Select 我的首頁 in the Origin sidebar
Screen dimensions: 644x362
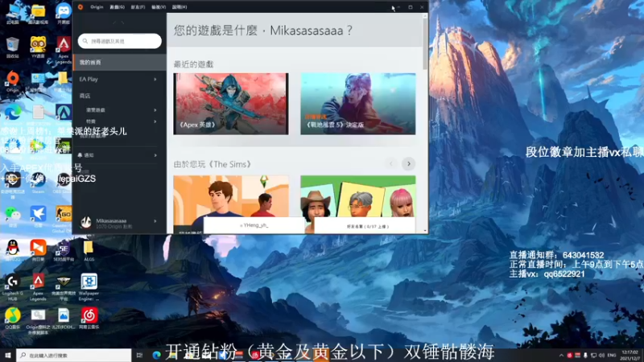coord(119,63)
